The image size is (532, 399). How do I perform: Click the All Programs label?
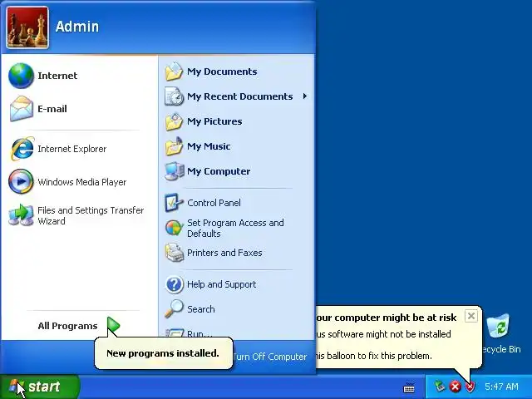[67, 326]
